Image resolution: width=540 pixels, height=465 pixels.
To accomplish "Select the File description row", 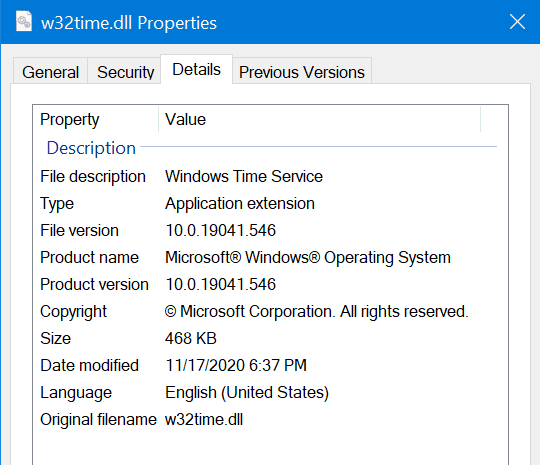I will point(270,176).
